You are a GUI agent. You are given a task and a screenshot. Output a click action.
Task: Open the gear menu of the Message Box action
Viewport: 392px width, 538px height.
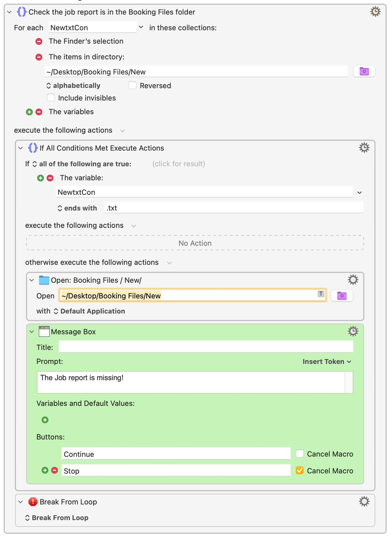353,331
